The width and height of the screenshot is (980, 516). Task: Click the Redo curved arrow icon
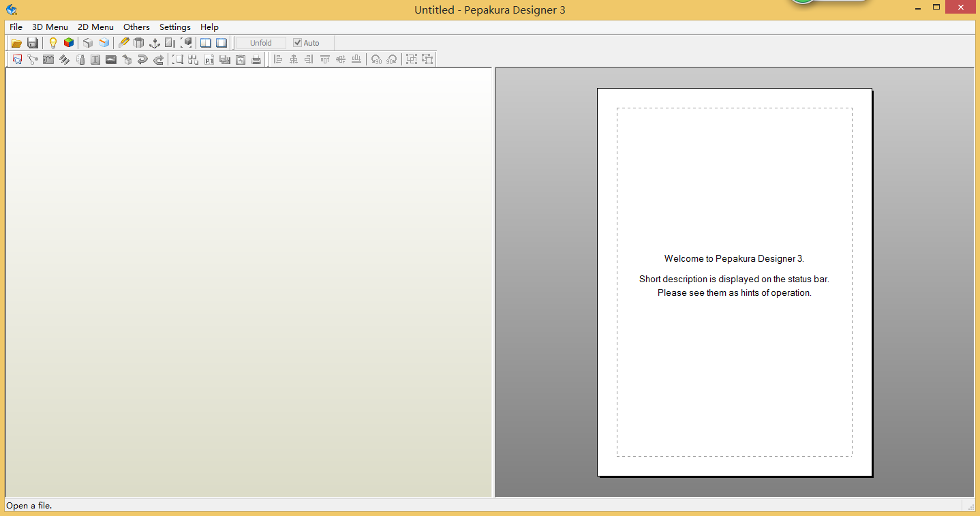[x=159, y=59]
